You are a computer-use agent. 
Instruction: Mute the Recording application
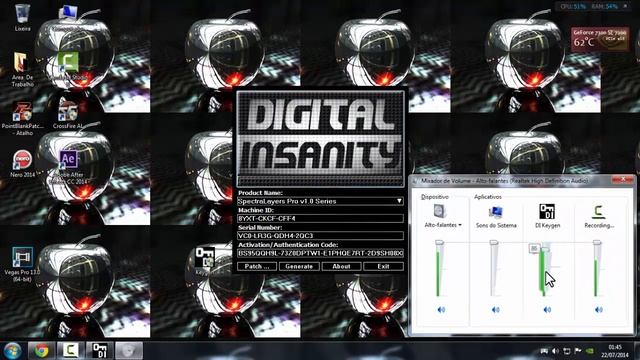(598, 310)
